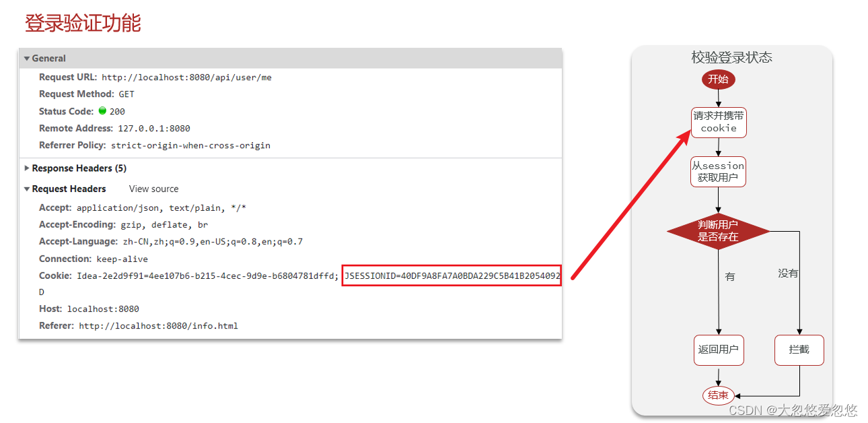This screenshot has width=868, height=423.
Task: Open View source for request headers
Action: 154,189
